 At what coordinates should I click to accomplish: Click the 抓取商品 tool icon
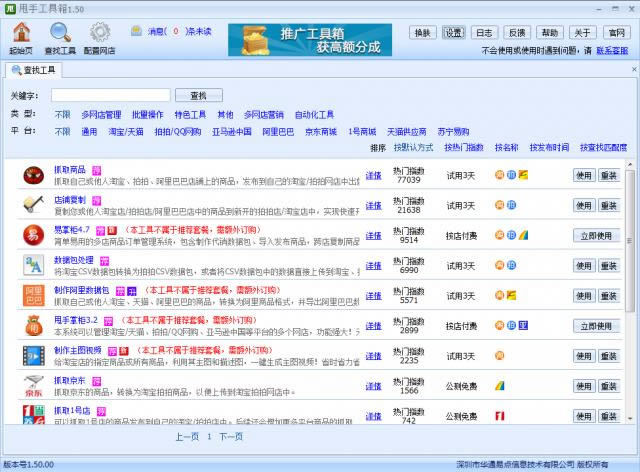click(33, 176)
